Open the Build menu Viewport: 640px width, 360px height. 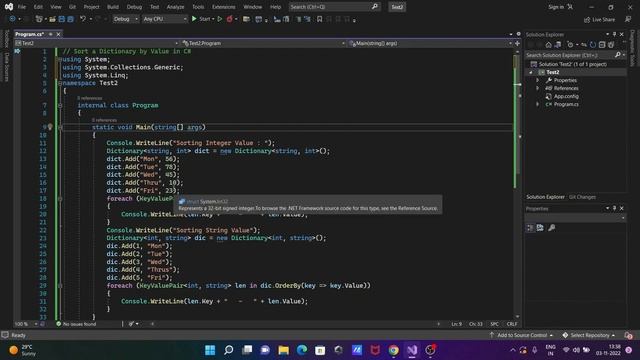pos(113,7)
